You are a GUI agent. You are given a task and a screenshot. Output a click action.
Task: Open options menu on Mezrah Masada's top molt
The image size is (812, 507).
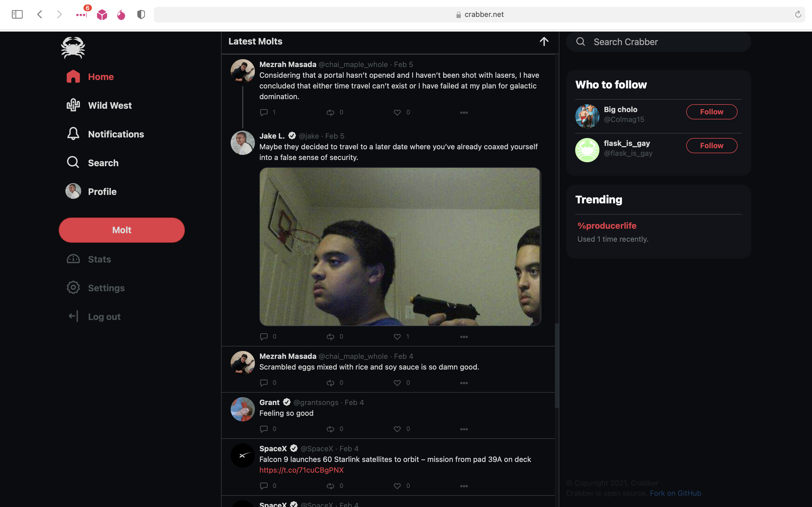(464, 112)
